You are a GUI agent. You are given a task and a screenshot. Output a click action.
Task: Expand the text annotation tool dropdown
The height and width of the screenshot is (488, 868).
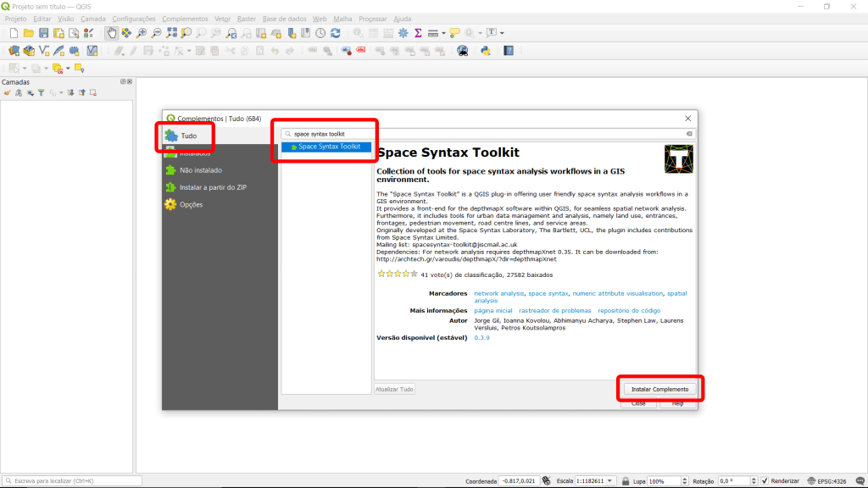coord(502,33)
